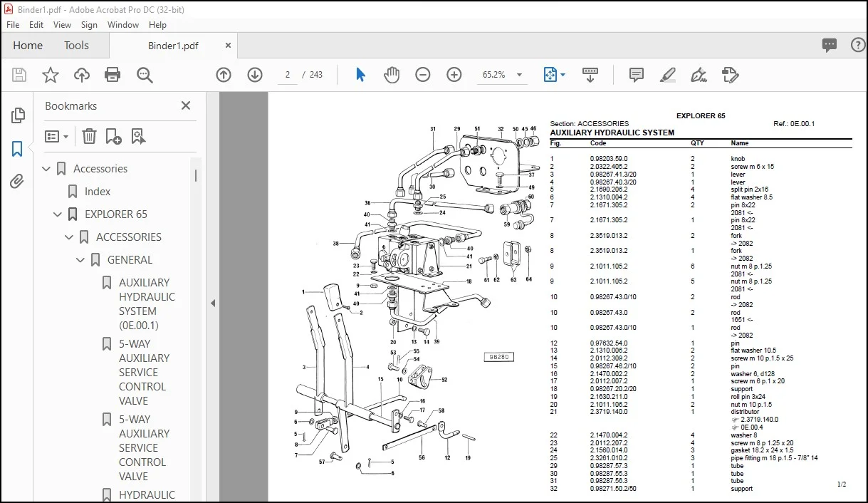Click the 98280 diagram label box
Screen dimensions: 868x503
tap(498, 357)
